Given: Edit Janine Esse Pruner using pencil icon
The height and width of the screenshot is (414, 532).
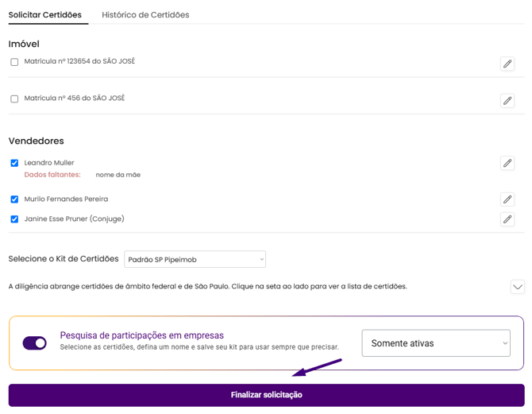Looking at the screenshot, I should coord(507,219).
